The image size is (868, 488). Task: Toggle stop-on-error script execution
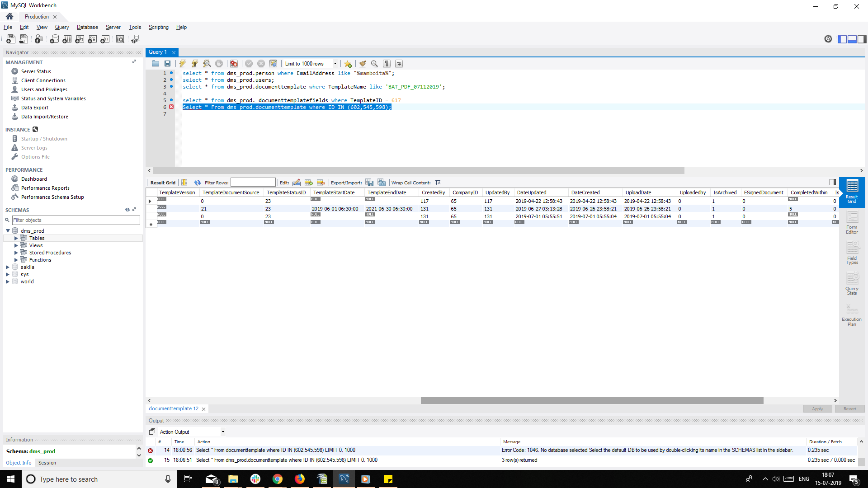[234, 64]
